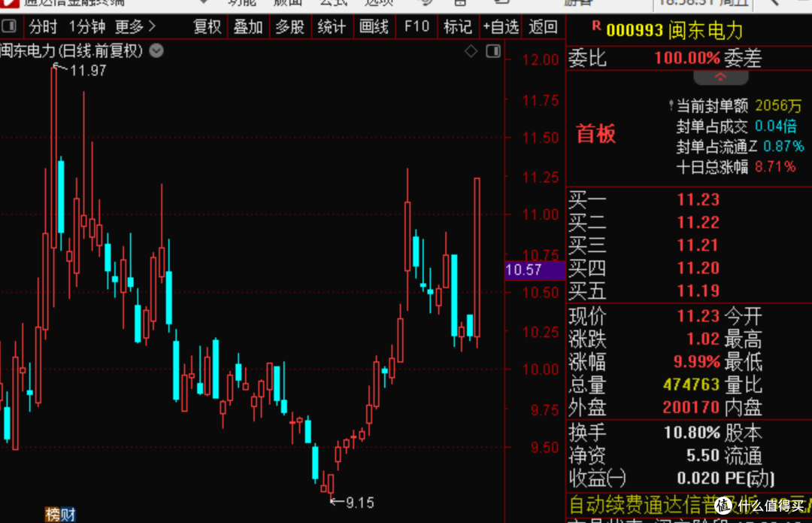Select 买五 bid price 11.19
812x523 pixels.
pos(698,290)
